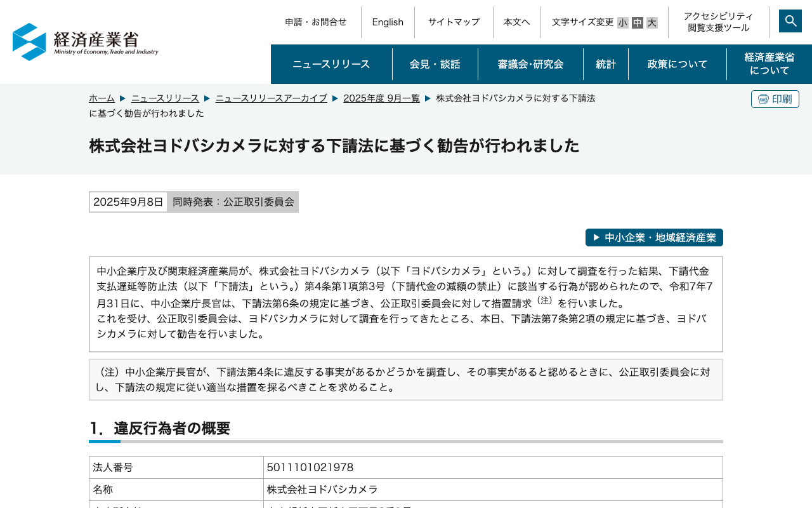Open the サイトマップ page

[454, 22]
